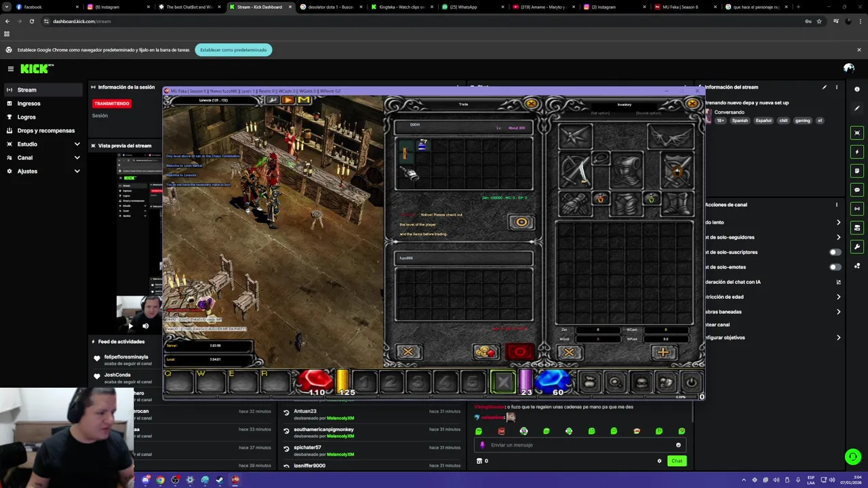This screenshot has width=868, height=488.
Task: Toggle the solo-emotes chat switch
Action: (835, 267)
